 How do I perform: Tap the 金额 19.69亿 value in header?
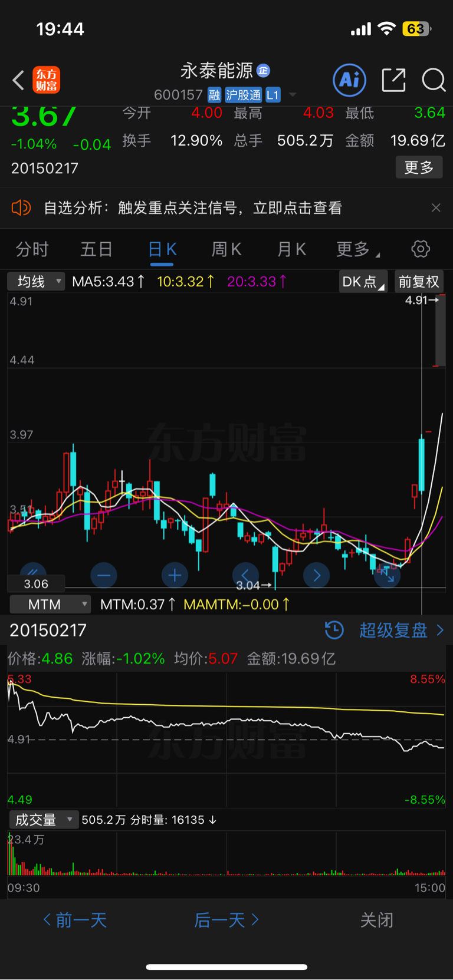[418, 141]
